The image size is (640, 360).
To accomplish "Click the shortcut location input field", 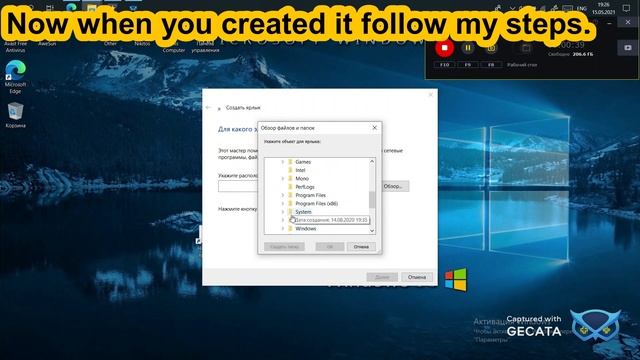I will (x=238, y=186).
